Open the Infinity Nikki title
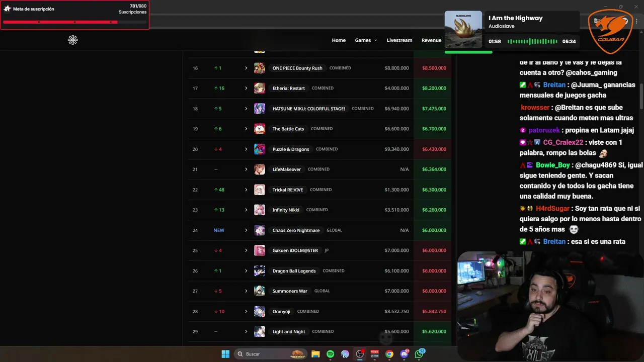The image size is (644, 362). 286,210
